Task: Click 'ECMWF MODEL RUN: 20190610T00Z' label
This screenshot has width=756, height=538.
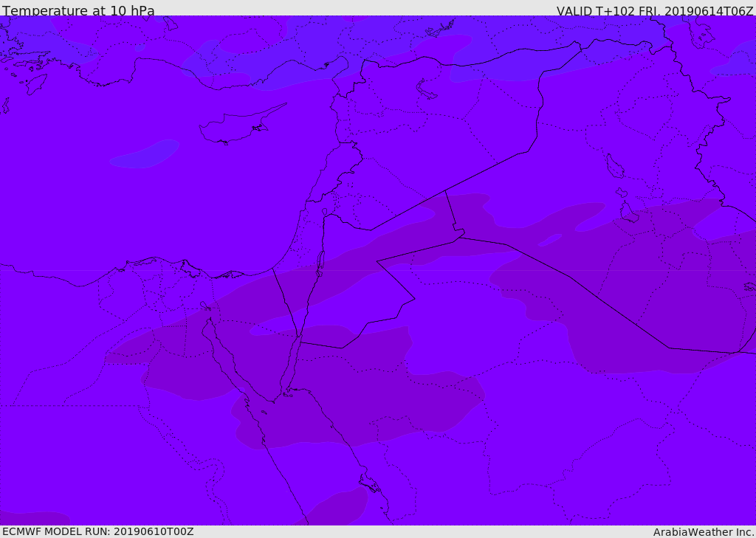Action: (x=98, y=531)
